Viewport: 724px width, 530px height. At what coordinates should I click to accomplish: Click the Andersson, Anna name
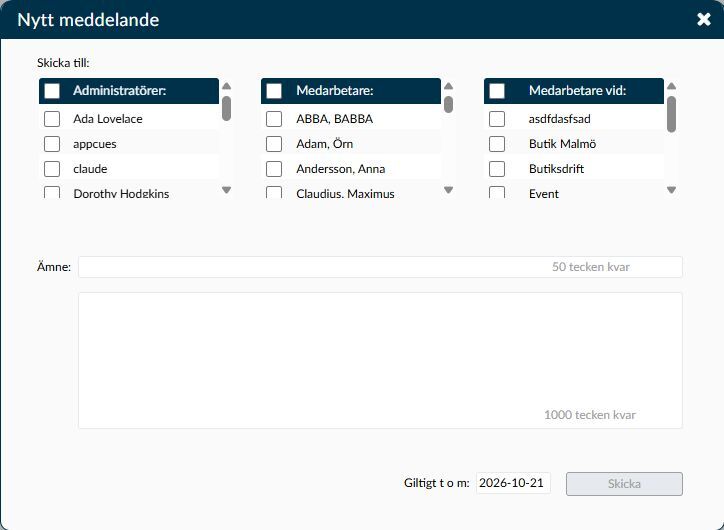pyautogui.click(x=340, y=169)
